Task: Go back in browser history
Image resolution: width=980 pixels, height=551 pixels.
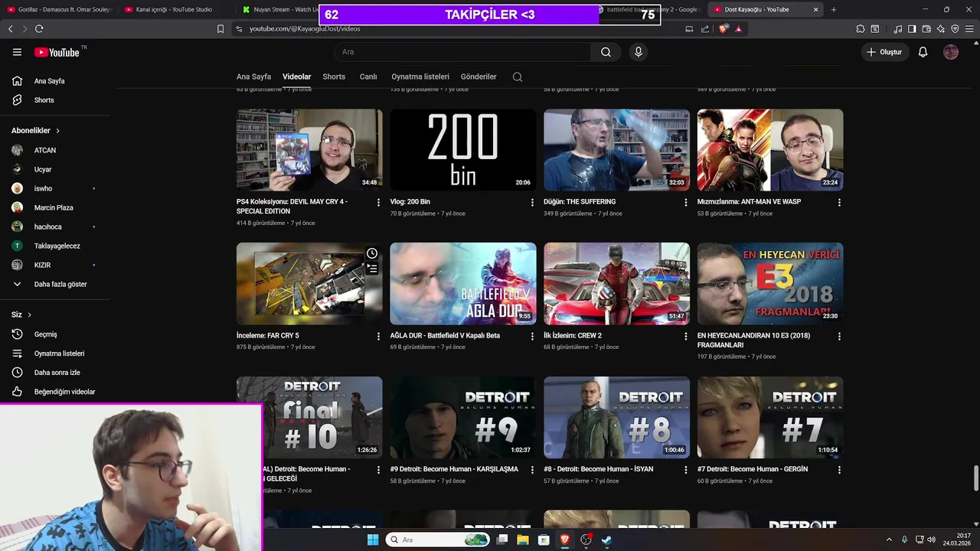Action: point(10,28)
